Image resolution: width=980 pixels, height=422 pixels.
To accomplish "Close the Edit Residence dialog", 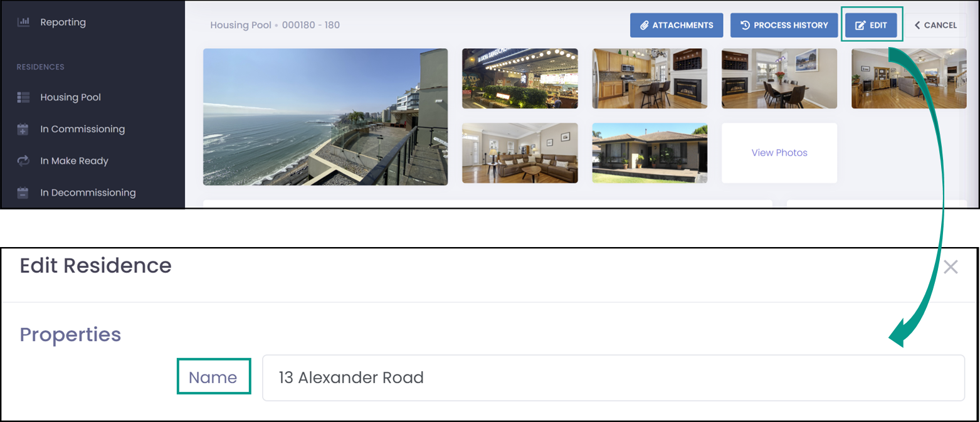I will tap(951, 267).
